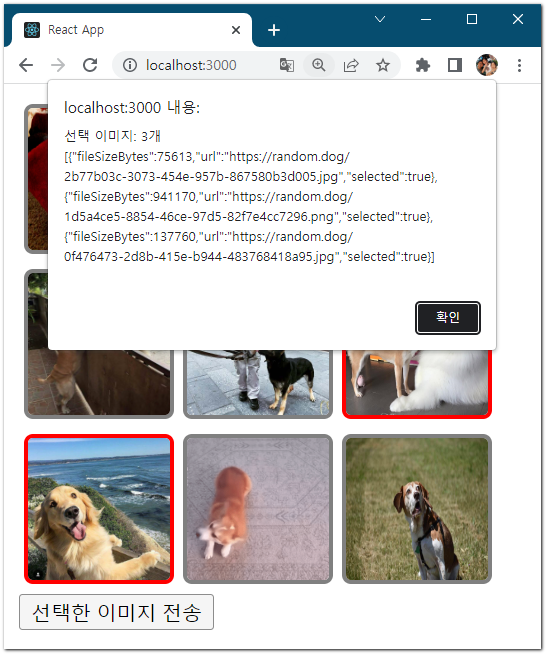Click the browser forward arrow

pos(58,65)
